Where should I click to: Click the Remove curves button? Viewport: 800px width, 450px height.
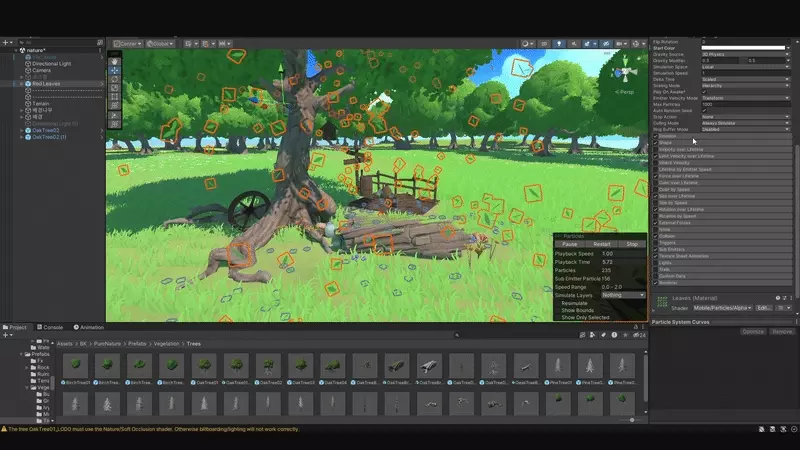tap(781, 332)
